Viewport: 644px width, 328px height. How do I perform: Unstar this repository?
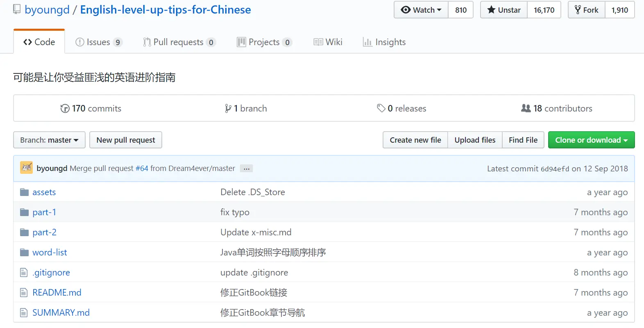(504, 10)
